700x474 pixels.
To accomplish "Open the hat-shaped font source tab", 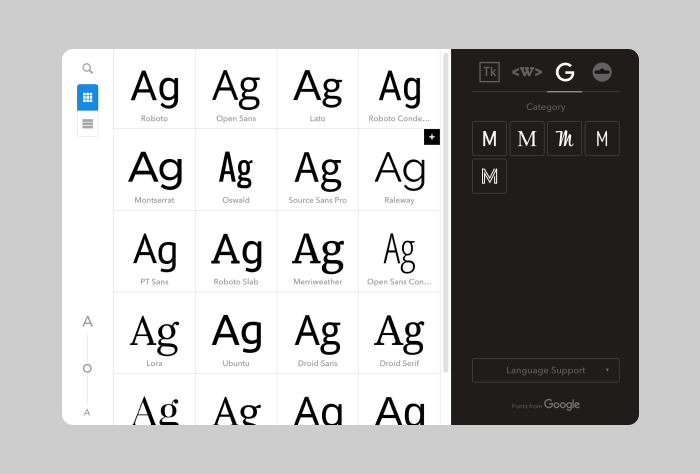I will 602,72.
